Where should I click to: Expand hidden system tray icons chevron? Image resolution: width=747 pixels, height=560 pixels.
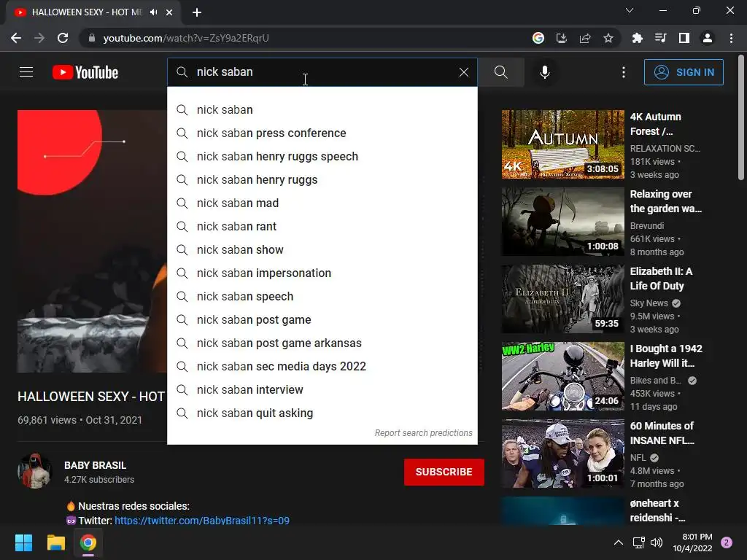(619, 542)
